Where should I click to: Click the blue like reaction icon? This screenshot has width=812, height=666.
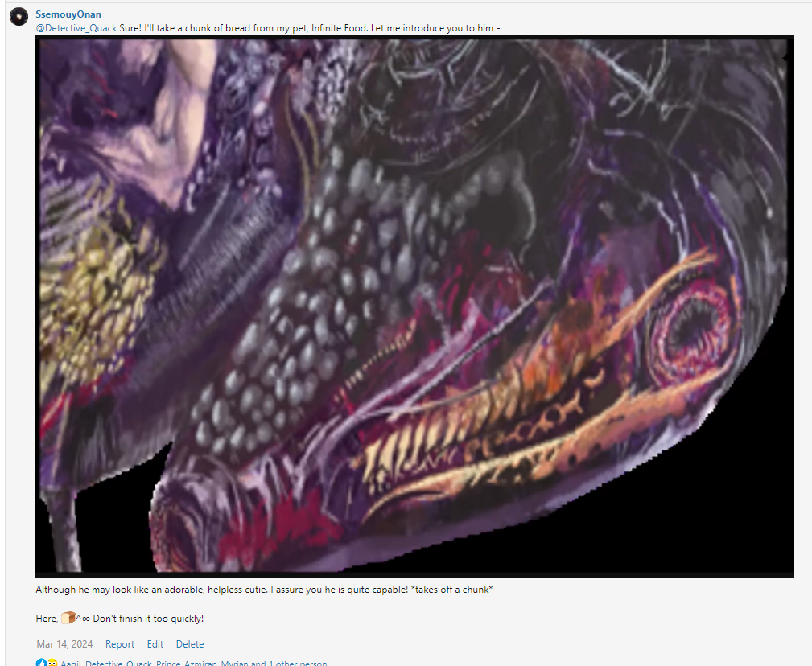coord(41,664)
